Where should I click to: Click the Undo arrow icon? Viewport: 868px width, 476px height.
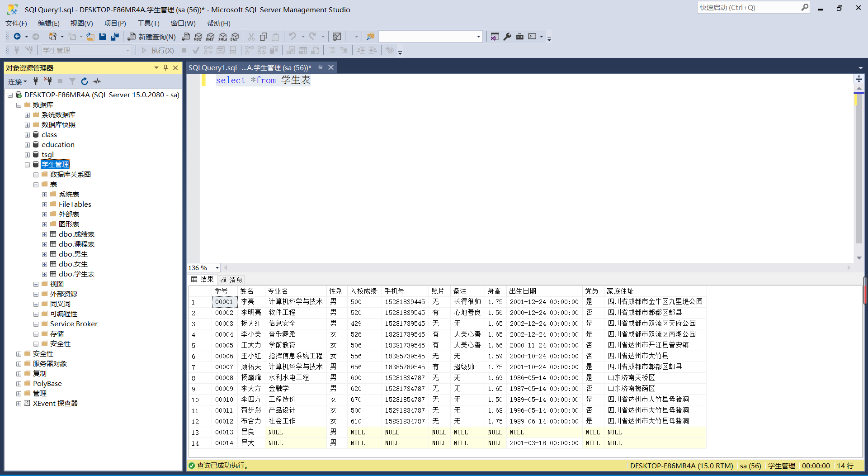tap(292, 37)
